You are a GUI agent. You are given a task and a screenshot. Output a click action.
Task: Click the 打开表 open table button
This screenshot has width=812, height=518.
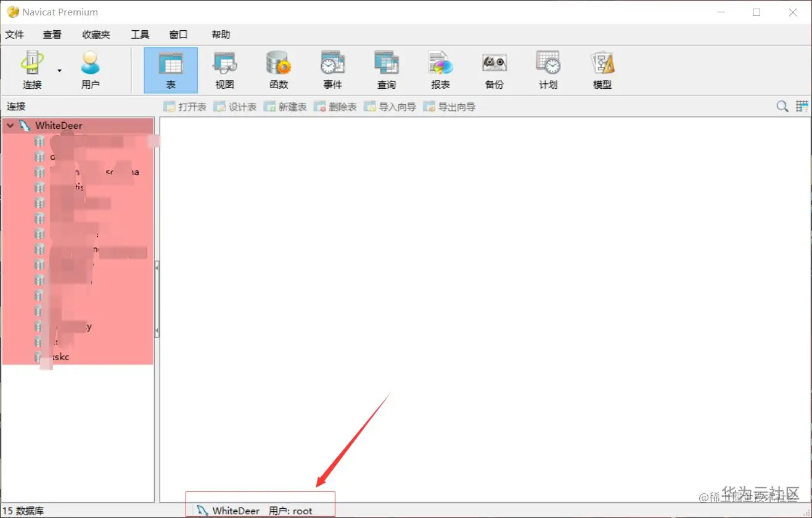185,107
